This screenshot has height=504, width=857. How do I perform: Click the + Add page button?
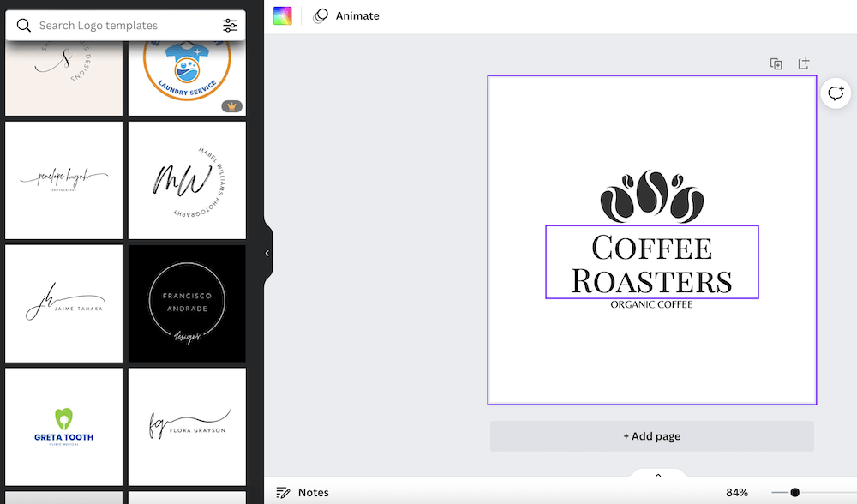coord(652,436)
